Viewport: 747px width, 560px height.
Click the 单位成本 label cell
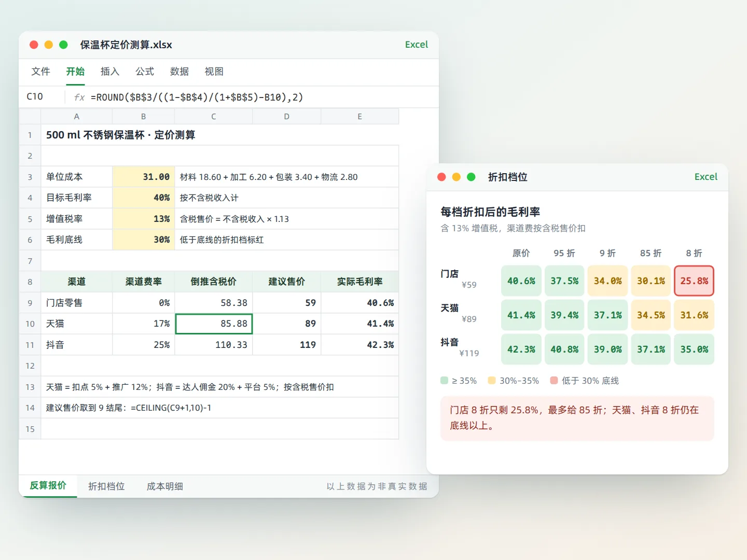[76, 177]
